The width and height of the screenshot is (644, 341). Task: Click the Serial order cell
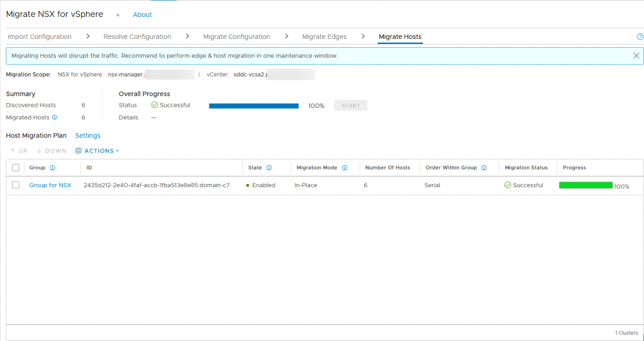pos(432,185)
